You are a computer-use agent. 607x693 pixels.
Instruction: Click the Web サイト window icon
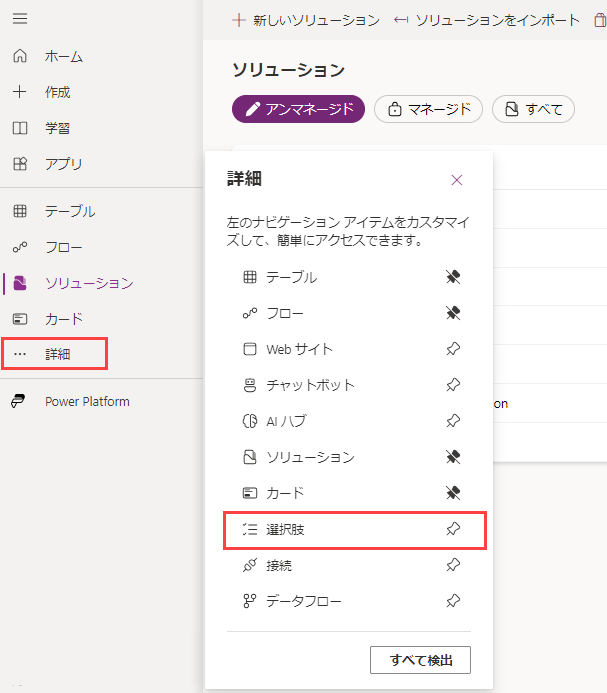[250, 349]
